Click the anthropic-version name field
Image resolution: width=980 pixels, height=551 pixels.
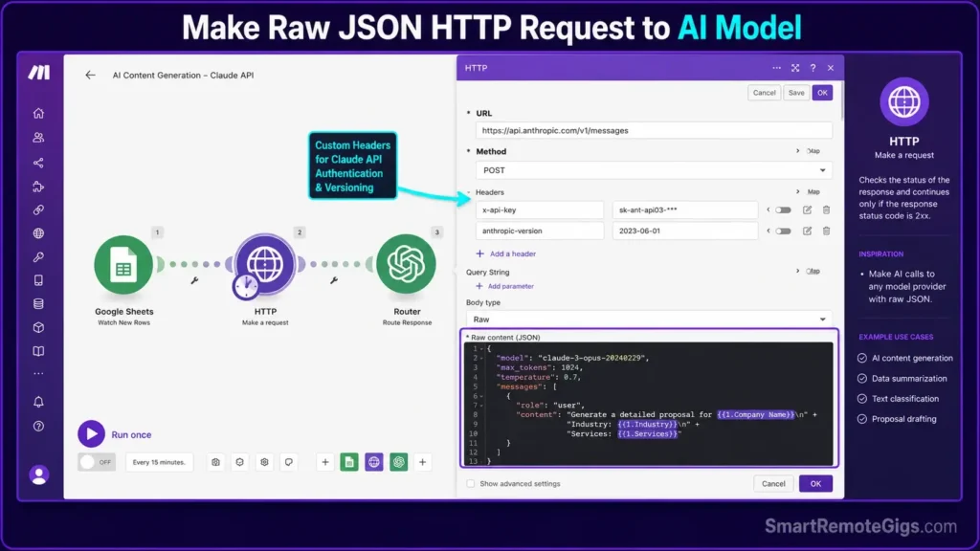pyautogui.click(x=540, y=231)
